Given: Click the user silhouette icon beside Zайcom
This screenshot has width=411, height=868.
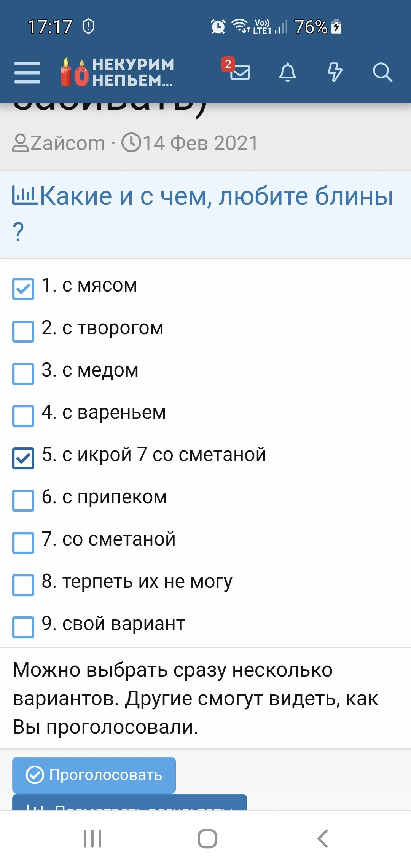Looking at the screenshot, I should [22, 142].
